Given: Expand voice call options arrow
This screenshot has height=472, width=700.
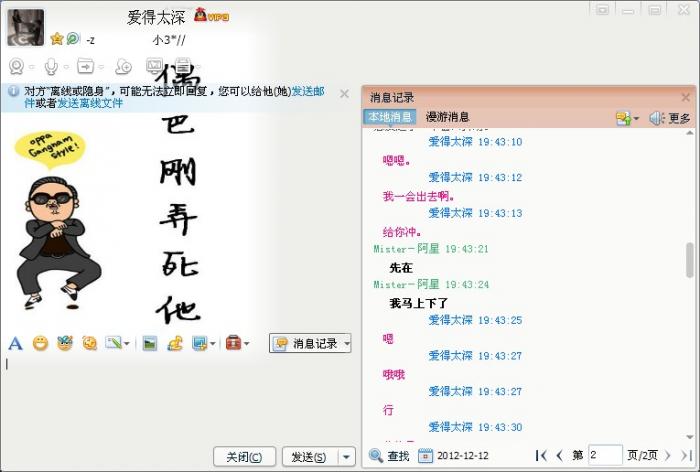Looking at the screenshot, I should coord(66,67).
